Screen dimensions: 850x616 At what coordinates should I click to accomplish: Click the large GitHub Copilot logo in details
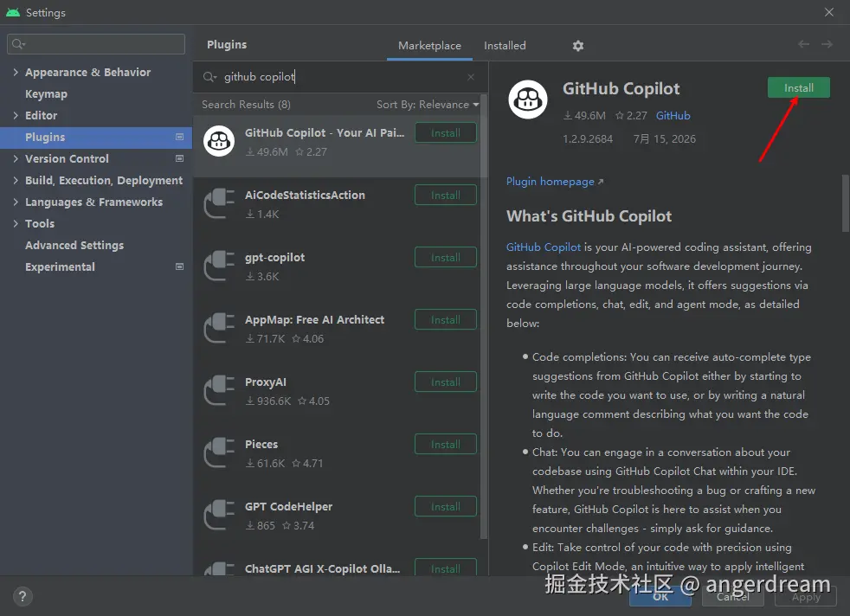coord(527,99)
